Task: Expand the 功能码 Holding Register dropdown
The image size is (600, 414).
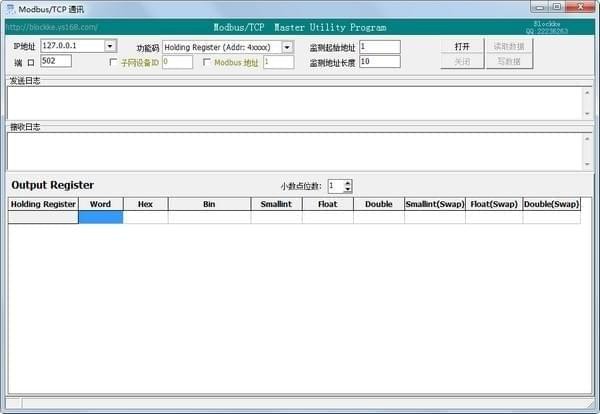Action: point(287,47)
